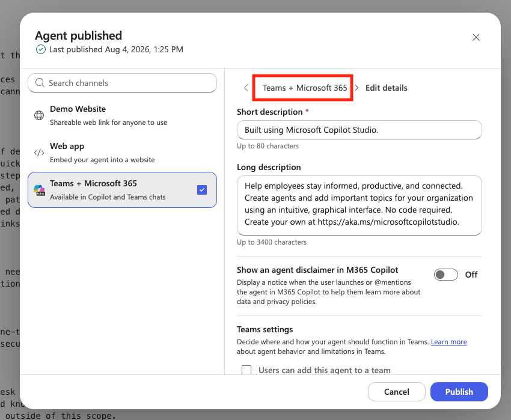Click the Agent published title

[79, 35]
